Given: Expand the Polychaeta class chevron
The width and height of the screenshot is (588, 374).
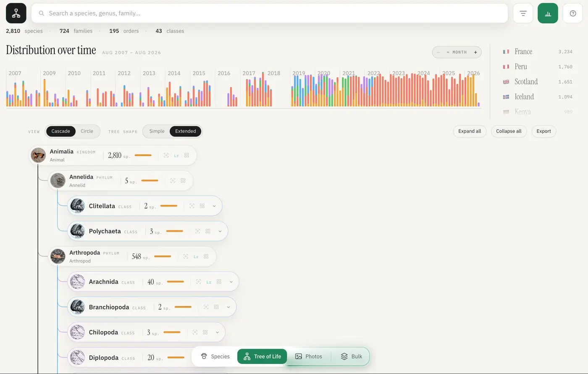Looking at the screenshot, I should 220,231.
